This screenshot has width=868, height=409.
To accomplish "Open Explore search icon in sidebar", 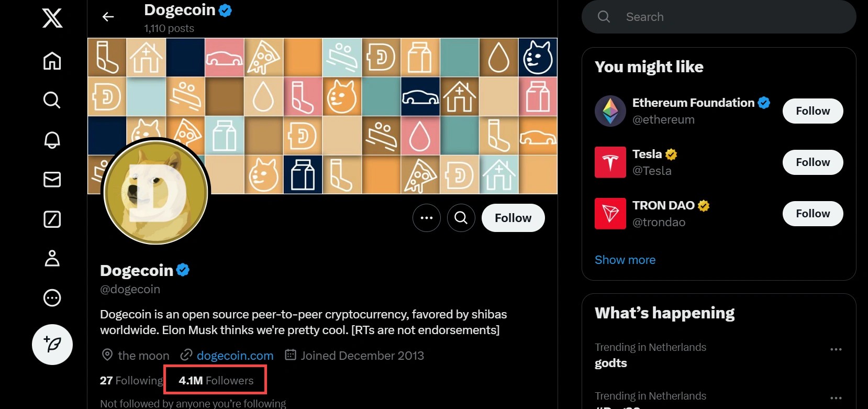I will [52, 100].
